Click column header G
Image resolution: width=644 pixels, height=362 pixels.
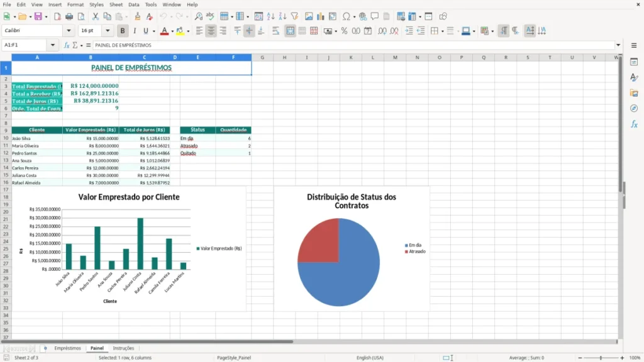point(262,57)
